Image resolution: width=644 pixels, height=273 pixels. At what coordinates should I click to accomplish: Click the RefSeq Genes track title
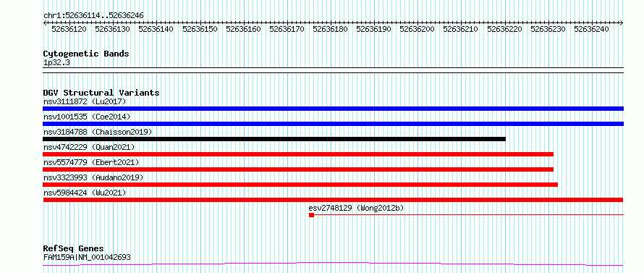pos(74,249)
